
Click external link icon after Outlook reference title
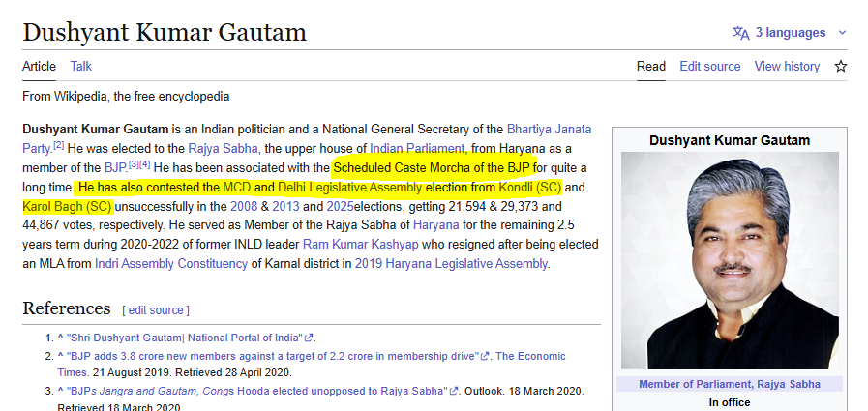[454, 391]
